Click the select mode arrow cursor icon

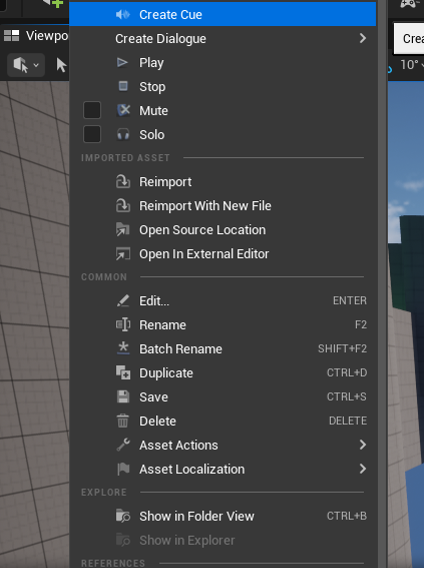pos(61,65)
